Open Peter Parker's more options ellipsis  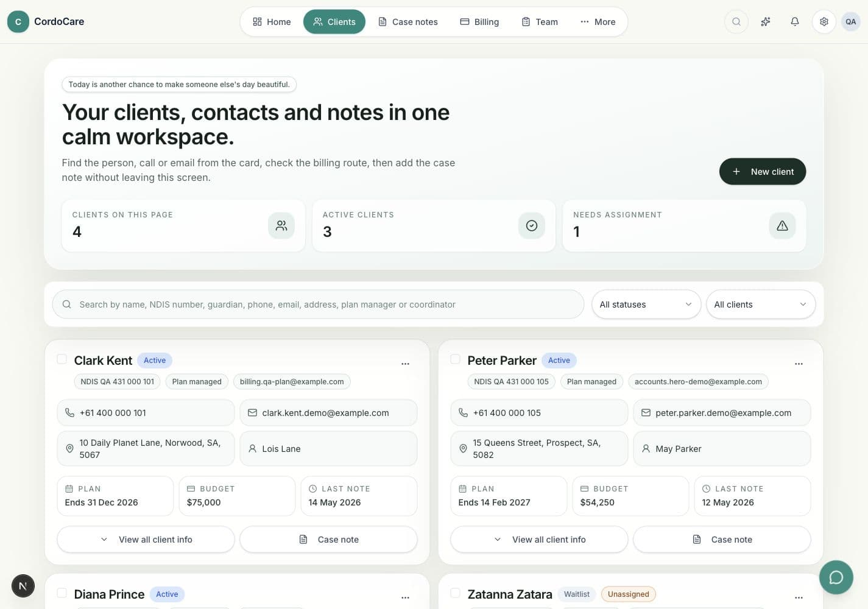point(799,364)
